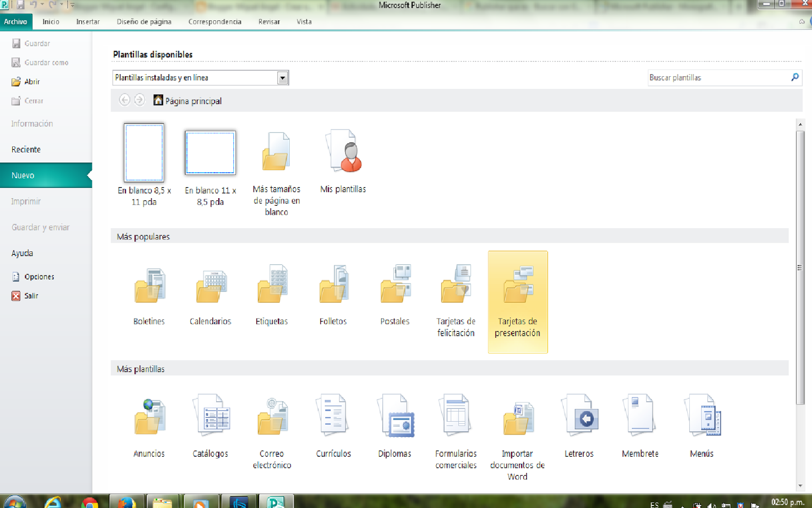
Task: Click the Redo icon in quick access toolbar
Action: pyautogui.click(x=53, y=5)
